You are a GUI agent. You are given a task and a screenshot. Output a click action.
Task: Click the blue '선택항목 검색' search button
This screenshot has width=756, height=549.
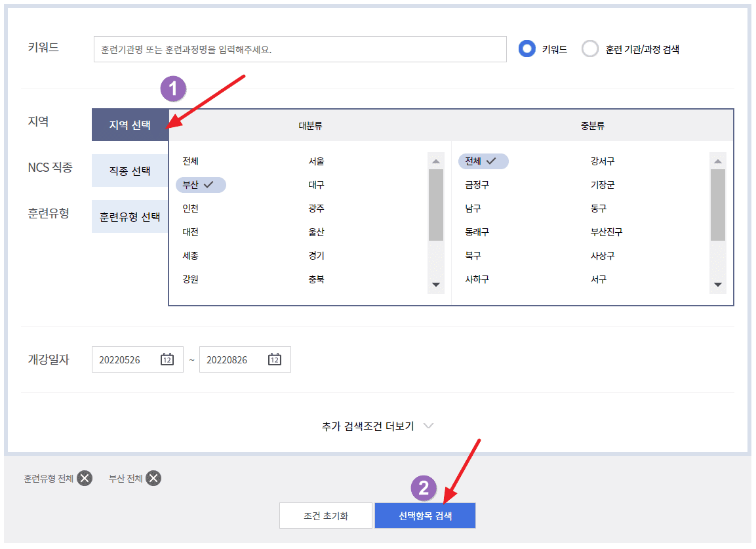pyautogui.click(x=425, y=516)
